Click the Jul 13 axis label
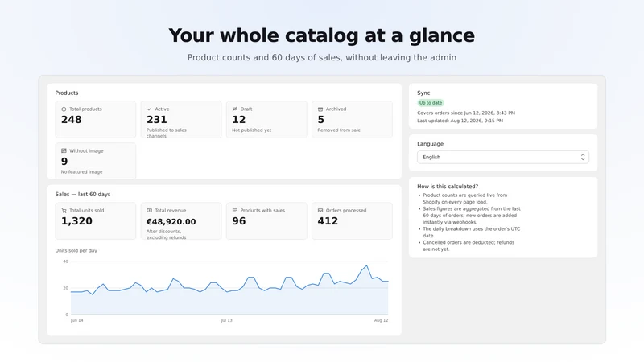 pos(227,320)
